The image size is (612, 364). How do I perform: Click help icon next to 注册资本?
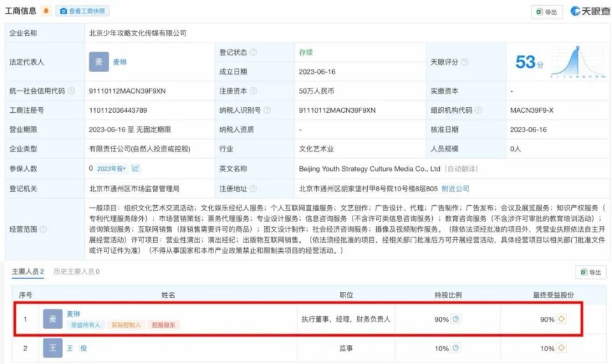pos(253,91)
